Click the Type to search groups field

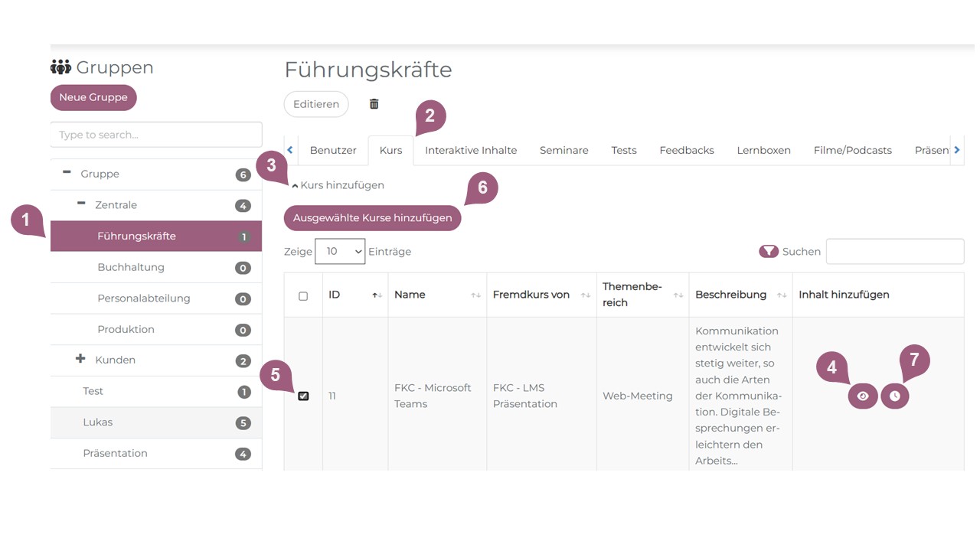(156, 135)
